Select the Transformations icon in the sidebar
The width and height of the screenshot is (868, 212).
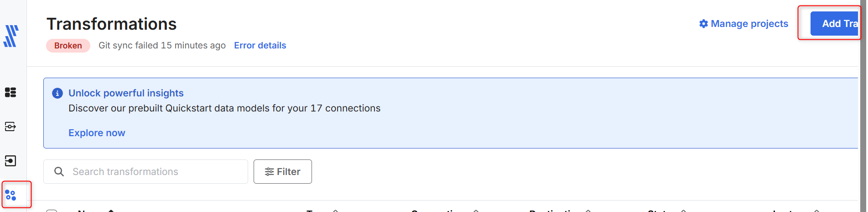(x=11, y=195)
